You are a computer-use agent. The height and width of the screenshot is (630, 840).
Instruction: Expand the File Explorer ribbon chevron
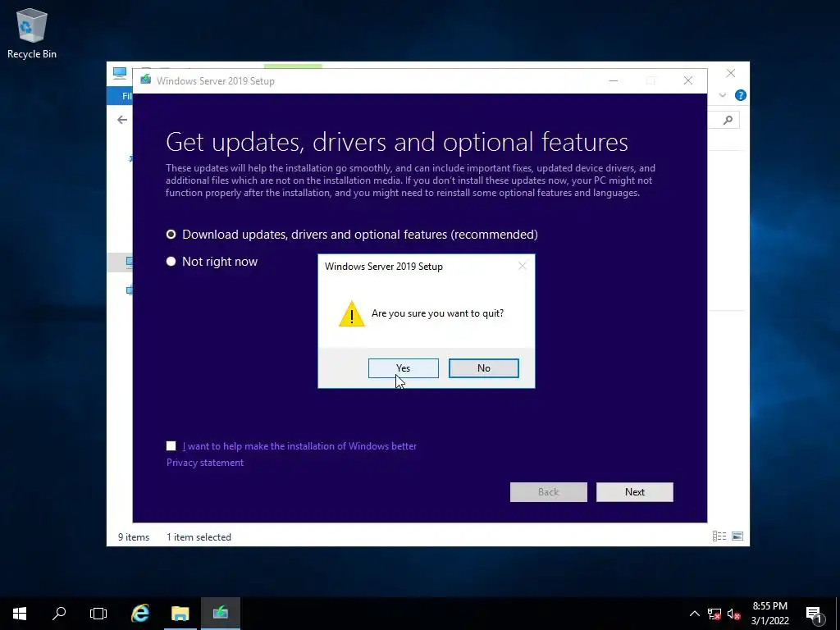point(722,95)
